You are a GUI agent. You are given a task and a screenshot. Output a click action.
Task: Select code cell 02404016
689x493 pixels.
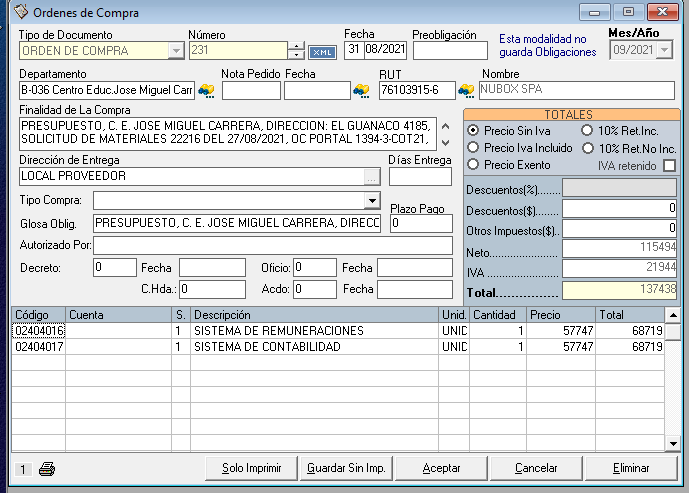click(x=39, y=331)
